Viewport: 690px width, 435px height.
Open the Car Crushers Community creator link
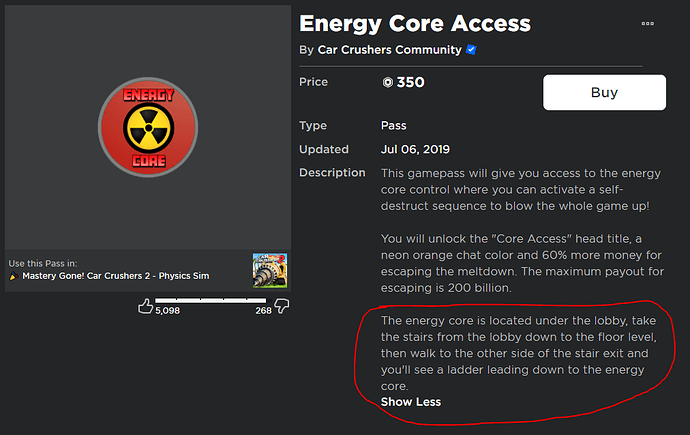pyautogui.click(x=389, y=50)
